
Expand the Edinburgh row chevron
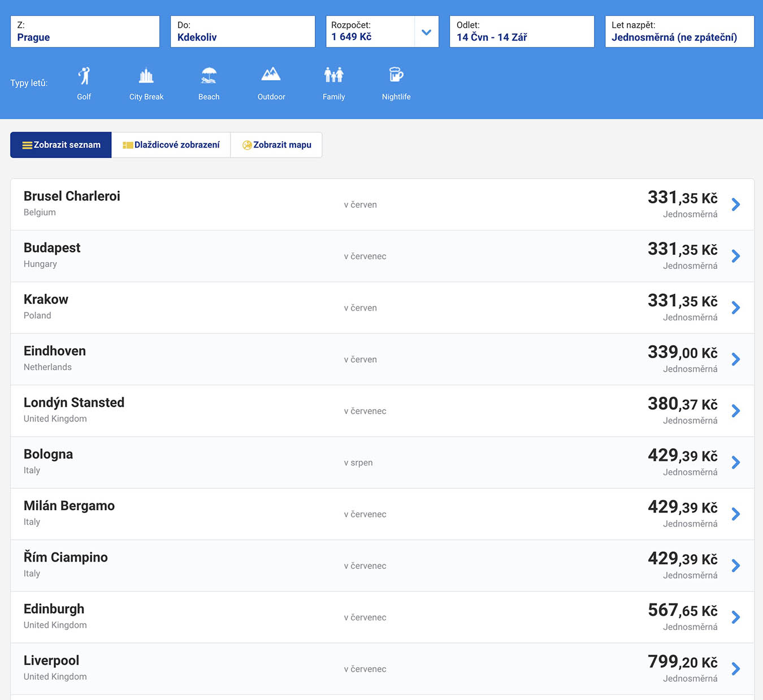click(x=736, y=618)
